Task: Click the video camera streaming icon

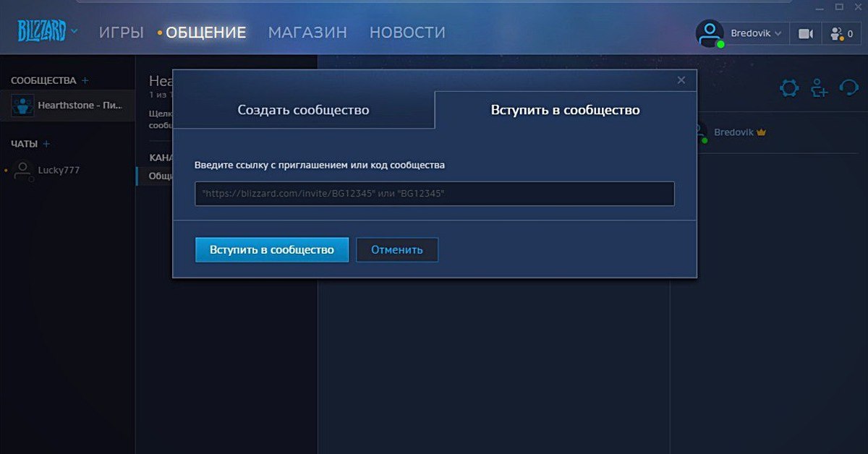Action: click(x=805, y=33)
